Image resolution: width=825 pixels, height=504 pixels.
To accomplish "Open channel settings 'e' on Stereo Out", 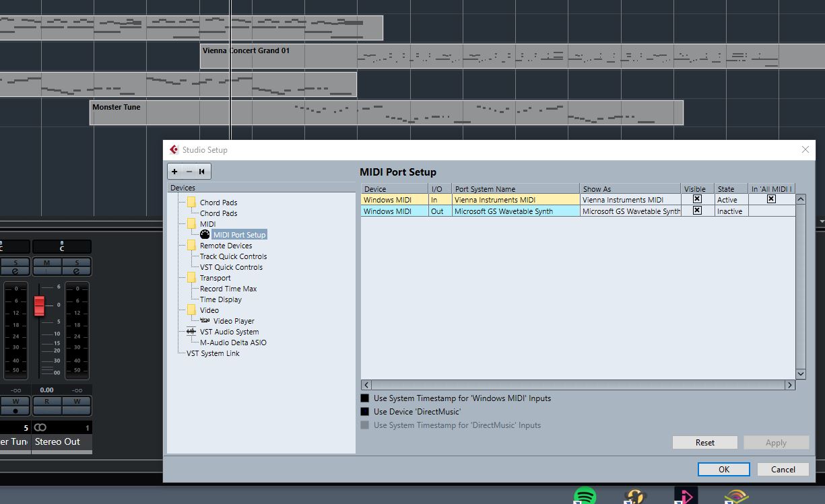I will pyautogui.click(x=77, y=271).
